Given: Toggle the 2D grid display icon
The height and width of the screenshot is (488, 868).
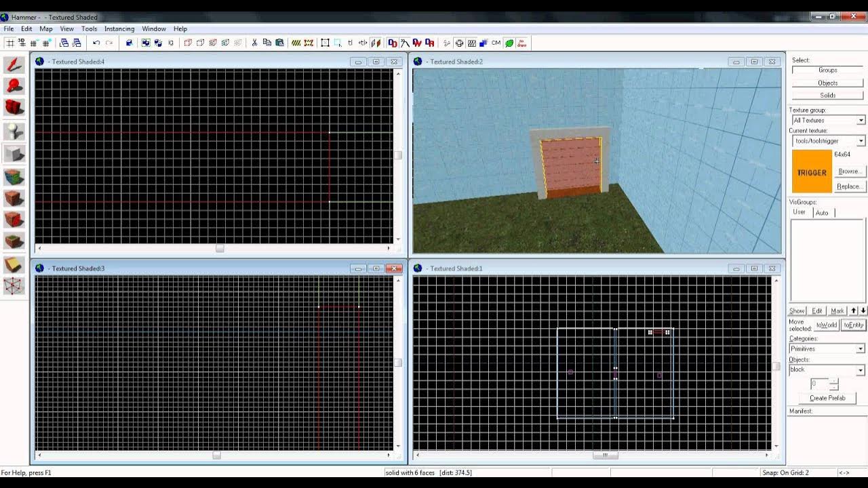Looking at the screenshot, I should (x=10, y=43).
